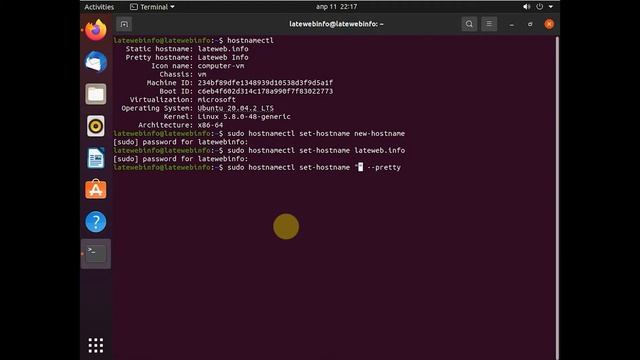Image resolution: width=640 pixels, height=360 pixels.
Task: Click the 'set-hostname lateweb.info' command line
Action: [x=259, y=151]
